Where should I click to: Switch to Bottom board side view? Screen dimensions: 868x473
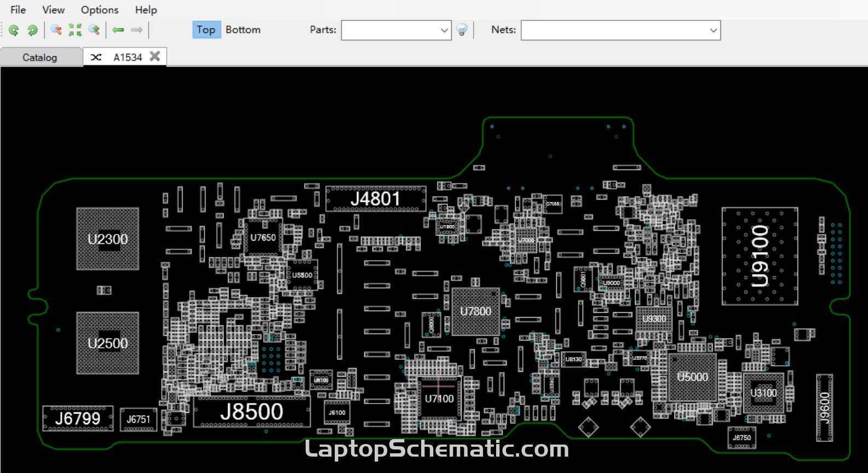tap(243, 30)
